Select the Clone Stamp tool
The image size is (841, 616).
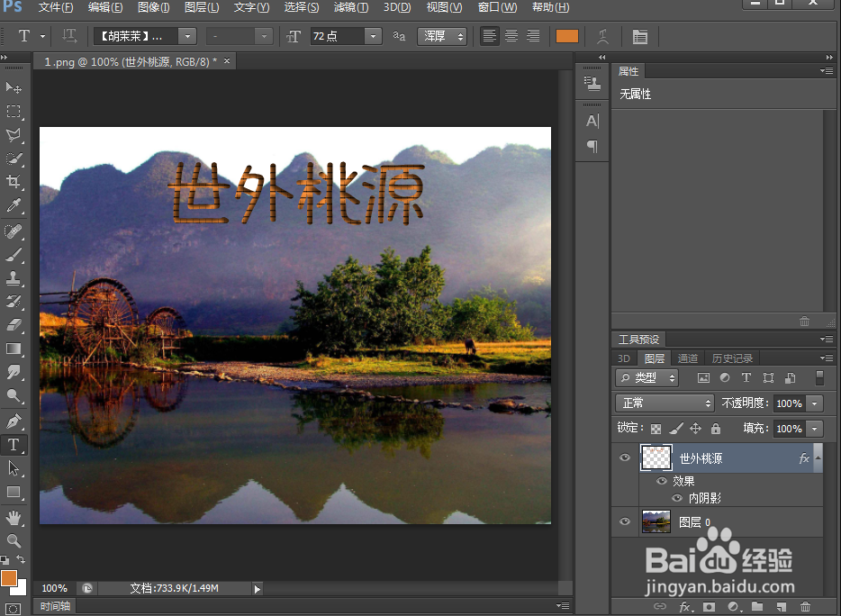click(x=14, y=278)
